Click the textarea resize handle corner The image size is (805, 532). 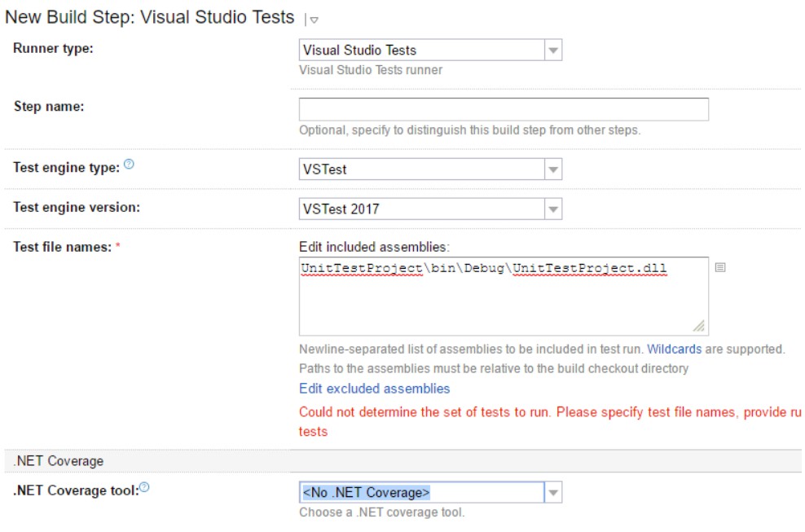coord(699,327)
